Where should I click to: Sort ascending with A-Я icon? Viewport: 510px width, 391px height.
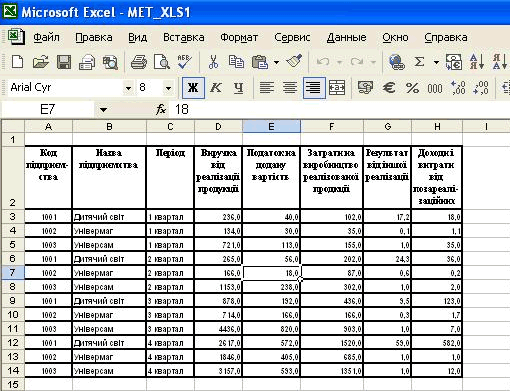pos(477,62)
